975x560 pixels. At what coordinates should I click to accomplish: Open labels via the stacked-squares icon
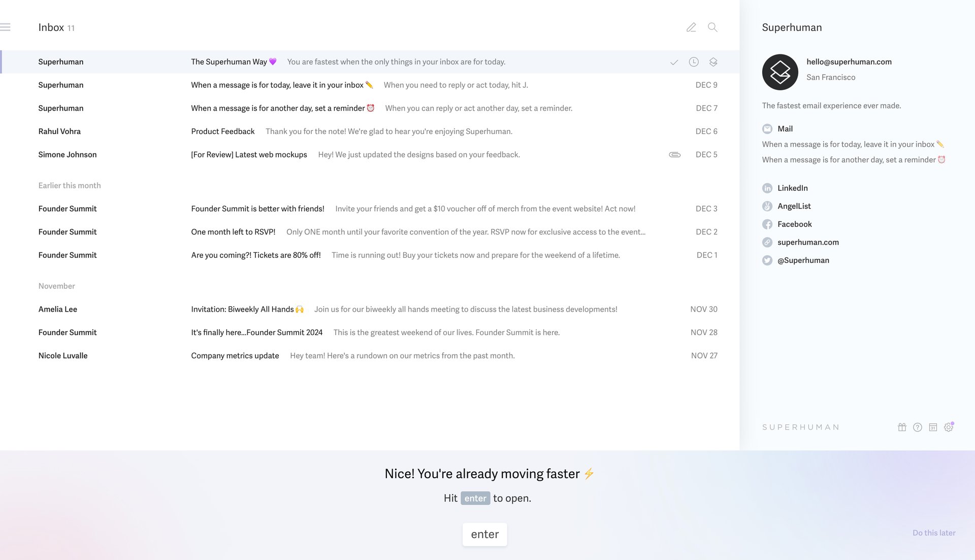tap(713, 62)
